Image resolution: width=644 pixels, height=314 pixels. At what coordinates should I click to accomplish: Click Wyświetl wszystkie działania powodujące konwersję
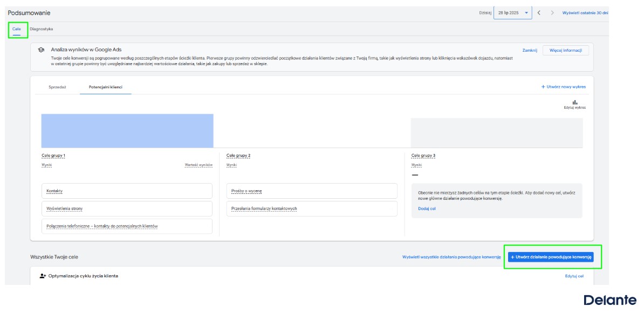pyautogui.click(x=451, y=257)
